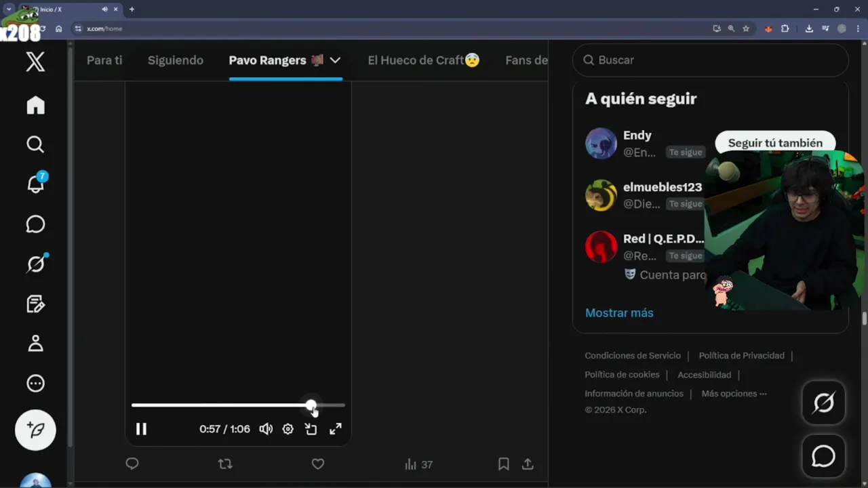This screenshot has width=868, height=488.
Task: Expand the Pavo Rangers chevron dropdown
Action: coord(335,60)
